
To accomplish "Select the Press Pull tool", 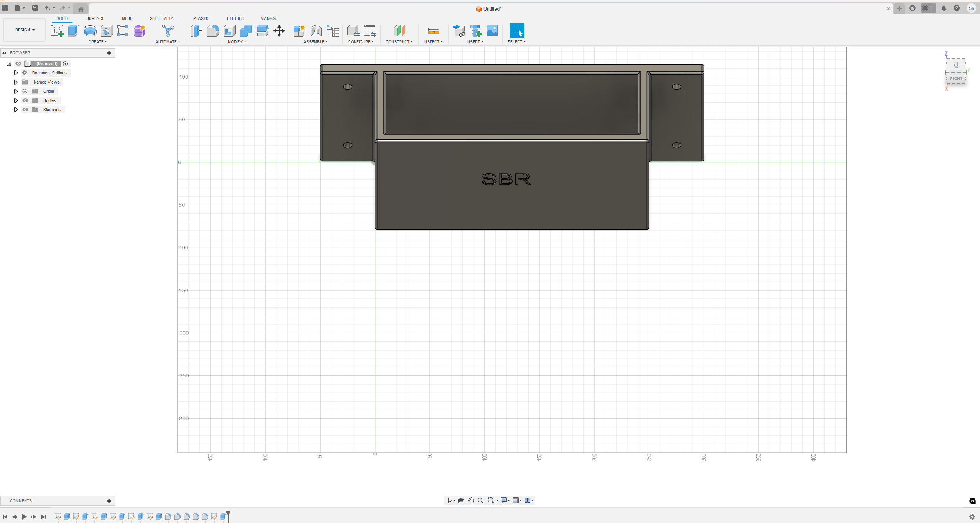I will pyautogui.click(x=196, y=31).
